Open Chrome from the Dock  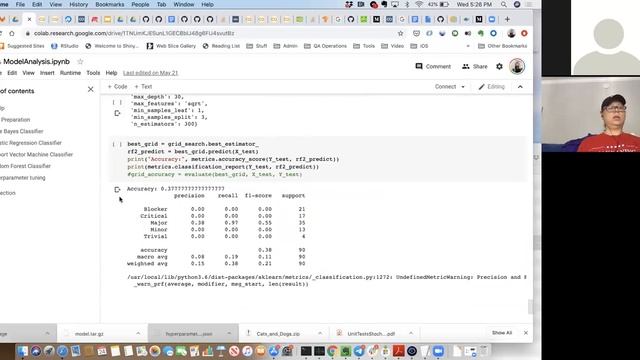(x=333, y=351)
